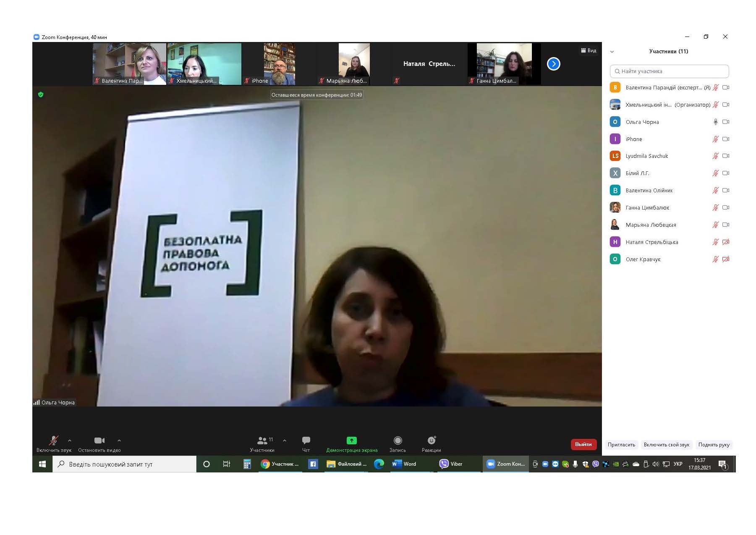The image size is (756, 535).
Task: Switch input language via УКР indicator
Action: (x=678, y=464)
